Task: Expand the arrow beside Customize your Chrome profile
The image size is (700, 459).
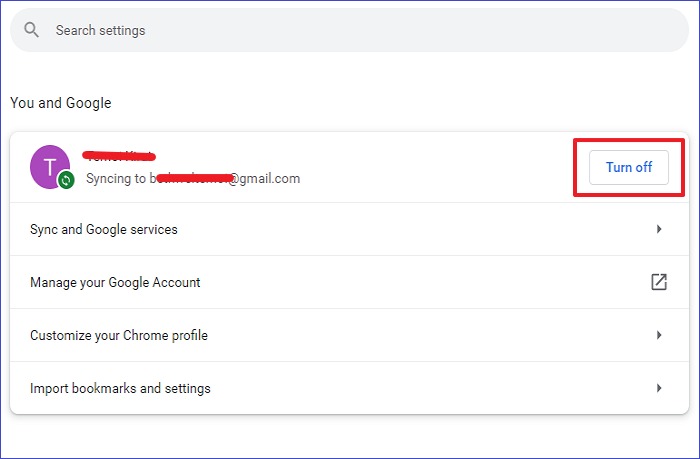Action: 659,335
